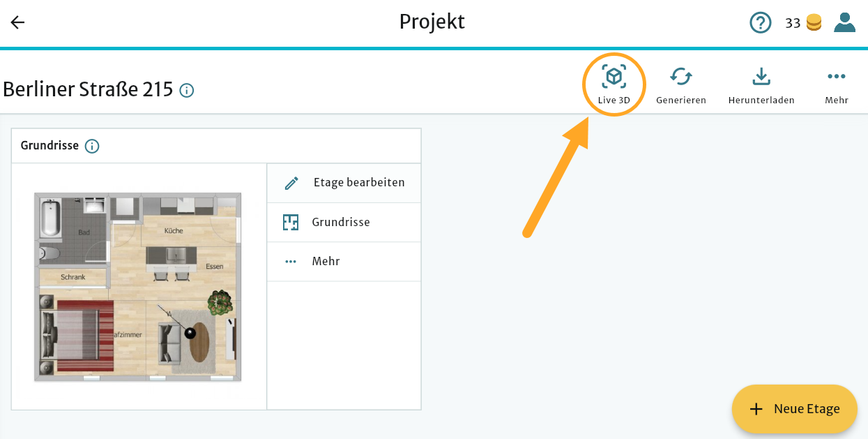The width and height of the screenshot is (868, 439).
Task: Click the Grundrisse floor plan icon in the panel
Action: pyautogui.click(x=291, y=222)
